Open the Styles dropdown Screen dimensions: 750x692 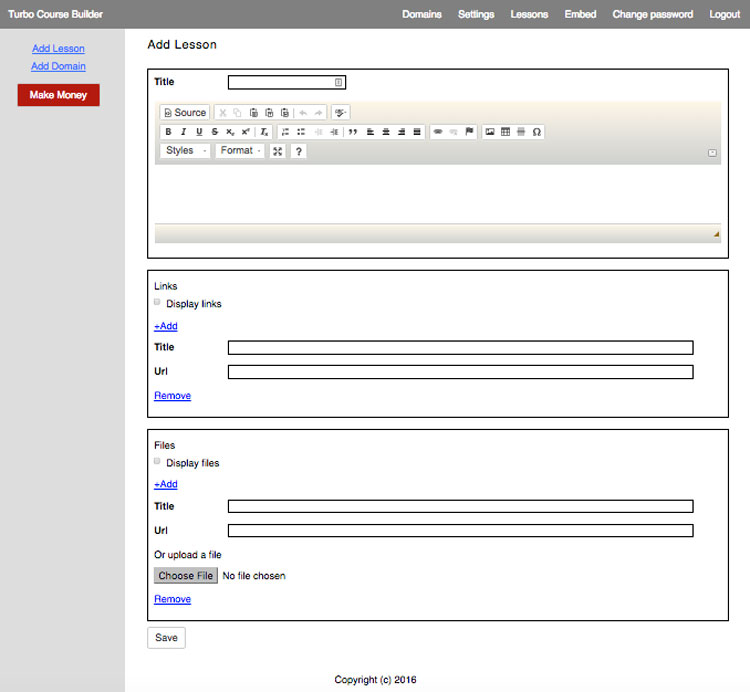coord(185,151)
